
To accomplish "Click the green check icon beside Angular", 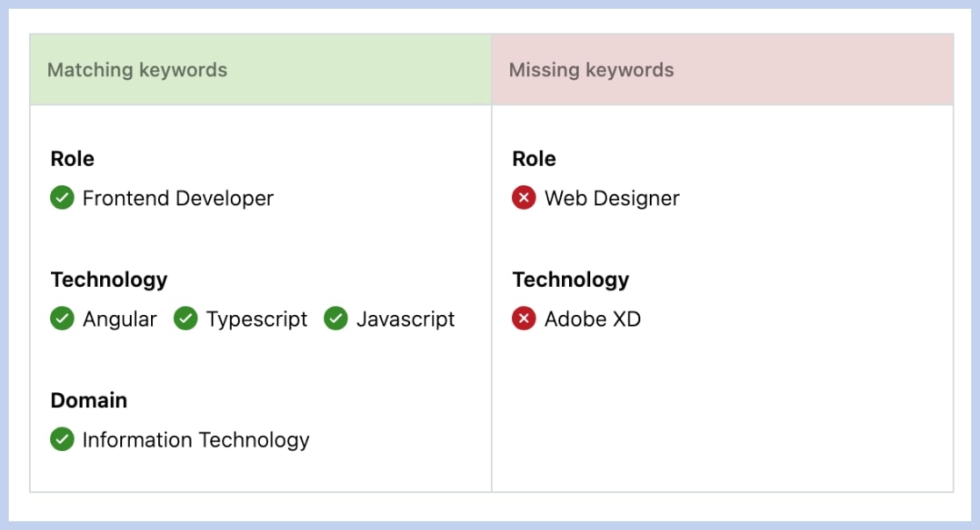I will (x=62, y=319).
